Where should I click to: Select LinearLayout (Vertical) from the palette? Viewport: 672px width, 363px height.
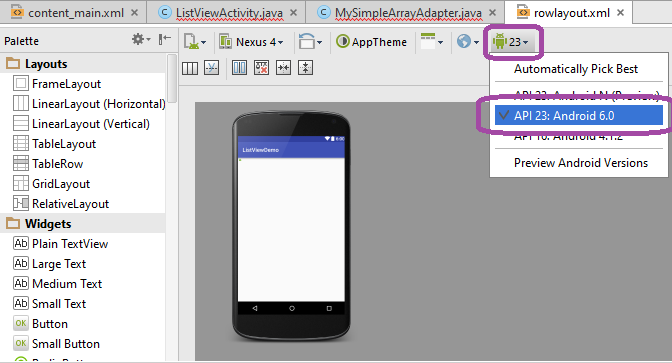(x=81, y=124)
